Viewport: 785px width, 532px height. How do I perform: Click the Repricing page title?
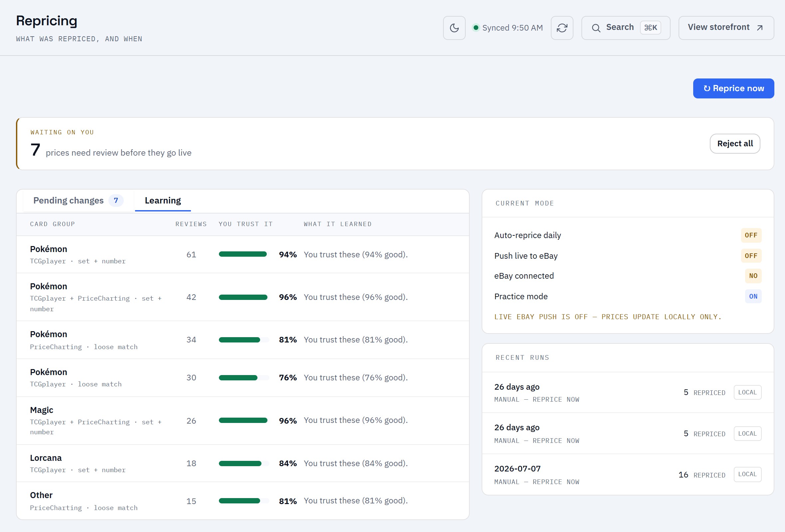(47, 21)
